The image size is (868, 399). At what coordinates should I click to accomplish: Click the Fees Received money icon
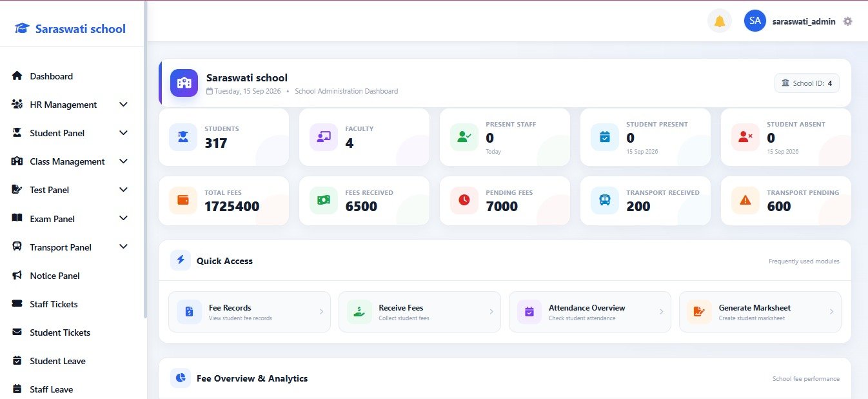324,200
